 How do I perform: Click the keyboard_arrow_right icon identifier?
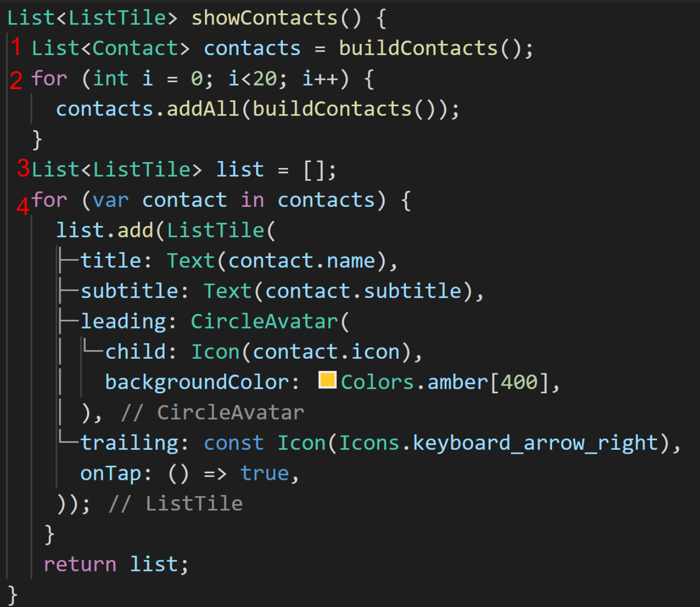pos(535,443)
